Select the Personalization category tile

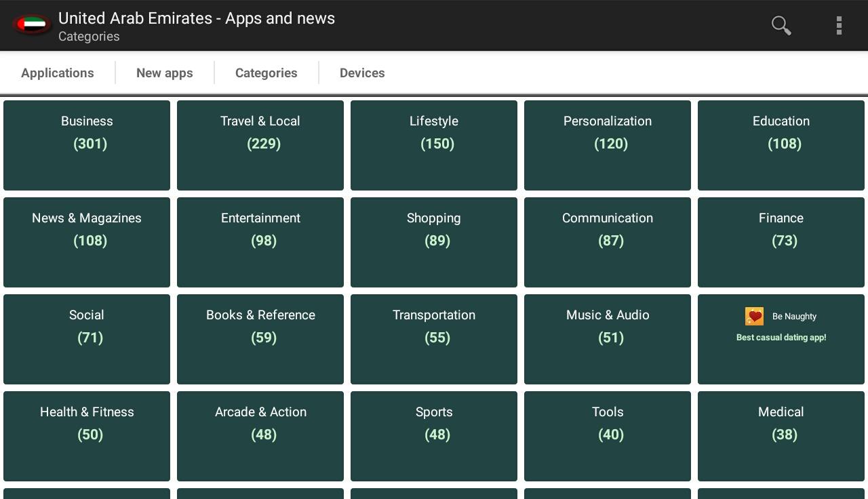(608, 145)
